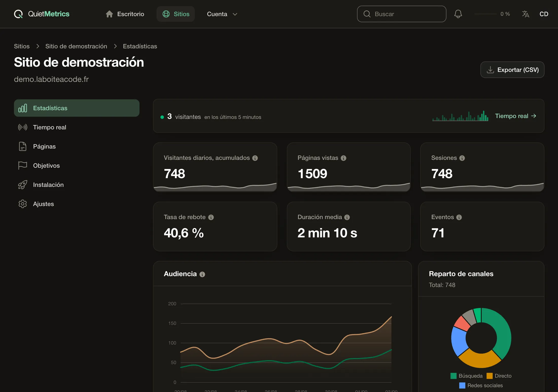Toggle Directo legend entry
Image resolution: width=558 pixels, height=392 pixels.
499,376
